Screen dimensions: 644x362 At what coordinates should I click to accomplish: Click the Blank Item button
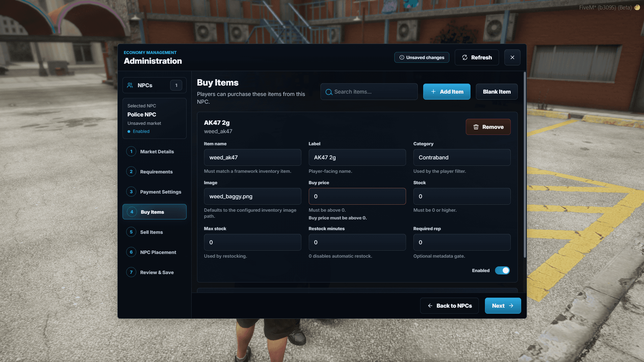pos(497,92)
